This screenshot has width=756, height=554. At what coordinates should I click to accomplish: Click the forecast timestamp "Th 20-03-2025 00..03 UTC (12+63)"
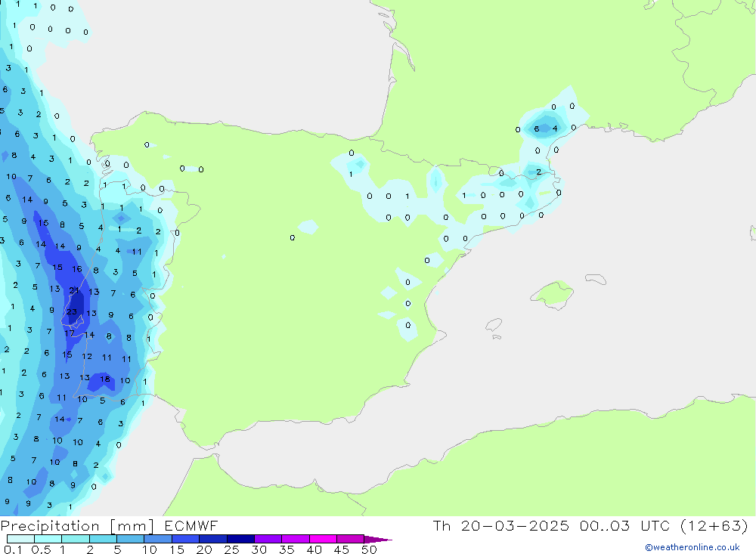coord(590,525)
